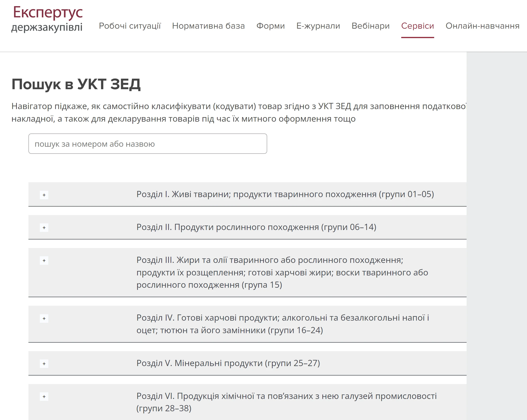Go to Форми section

(270, 26)
